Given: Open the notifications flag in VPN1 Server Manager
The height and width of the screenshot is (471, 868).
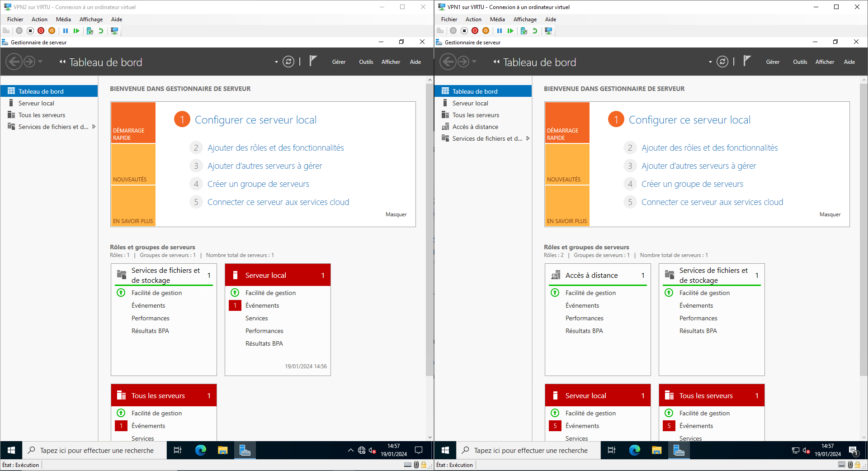Looking at the screenshot, I should point(747,61).
